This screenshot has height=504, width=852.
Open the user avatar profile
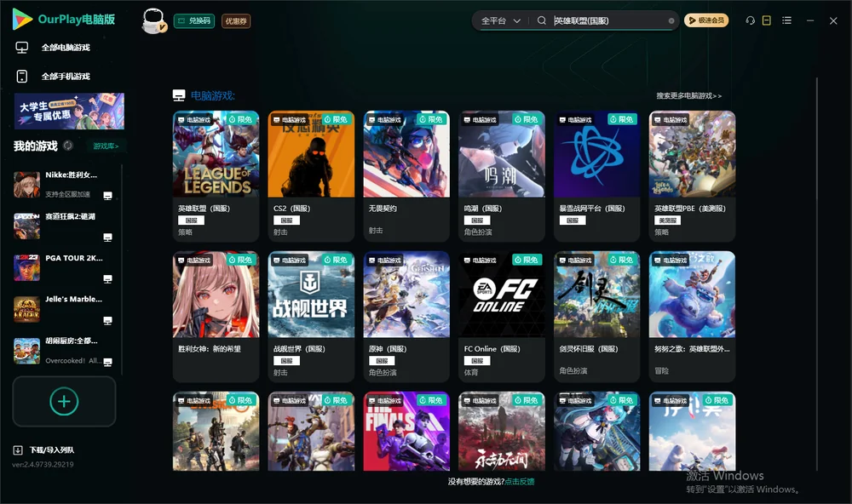point(153,20)
